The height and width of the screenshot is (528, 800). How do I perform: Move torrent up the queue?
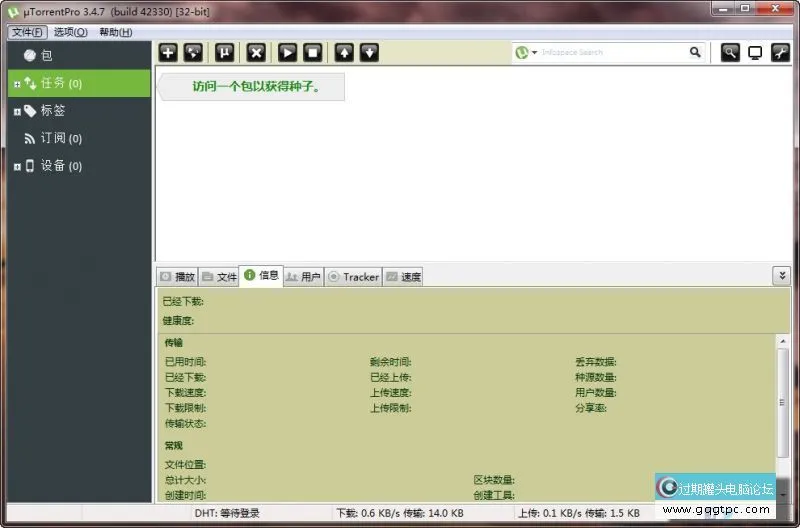344,52
